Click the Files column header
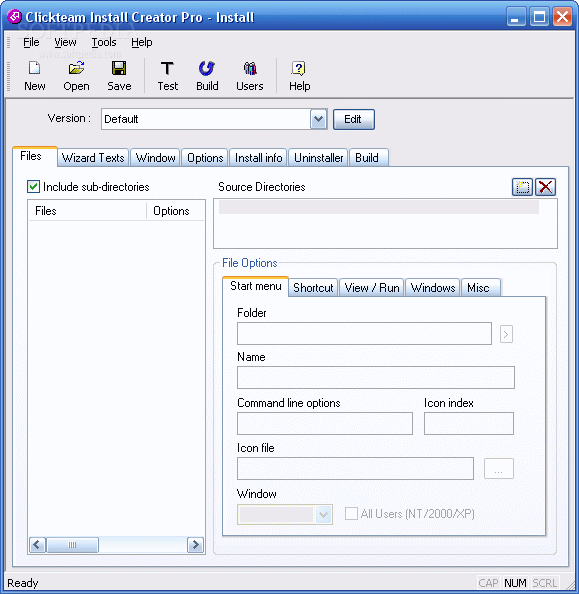 point(88,211)
